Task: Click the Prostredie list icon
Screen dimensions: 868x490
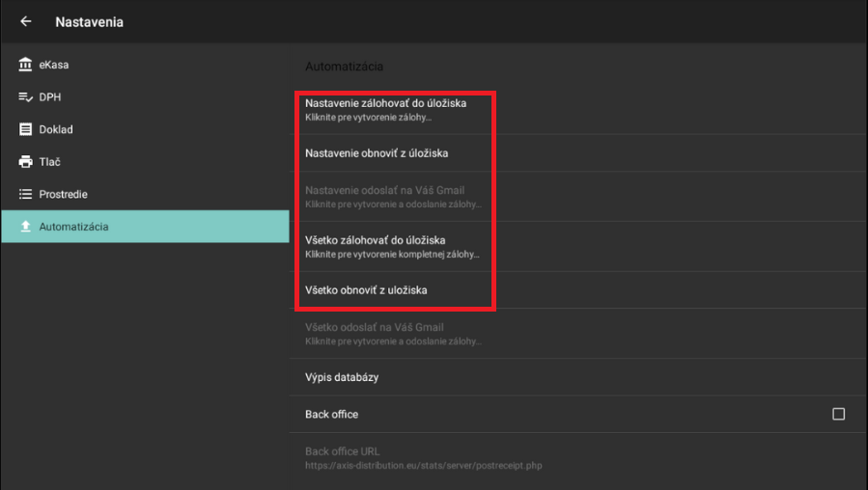Action: click(x=25, y=194)
